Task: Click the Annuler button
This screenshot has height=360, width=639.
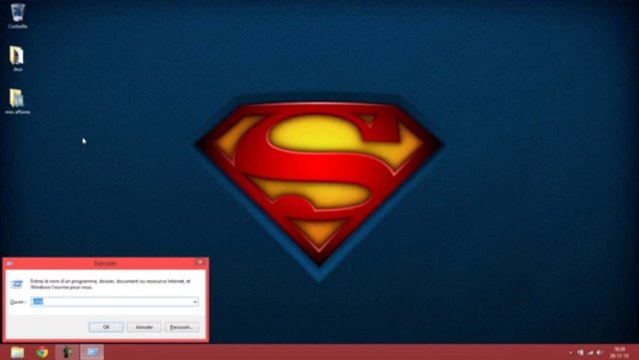Action: 144,327
